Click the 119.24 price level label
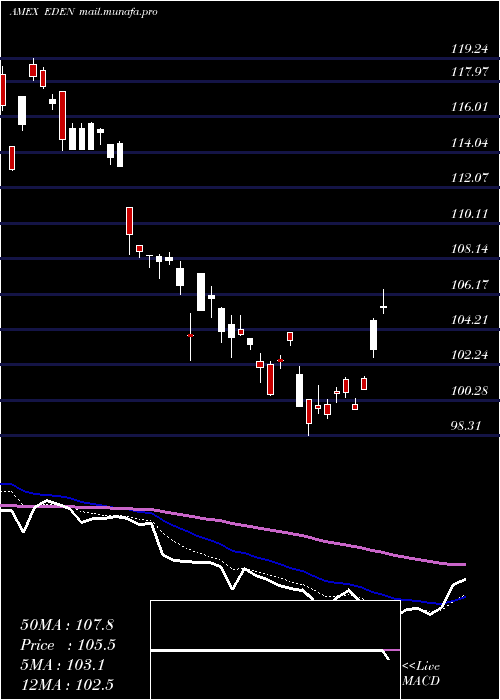500x700 pixels. [x=469, y=50]
